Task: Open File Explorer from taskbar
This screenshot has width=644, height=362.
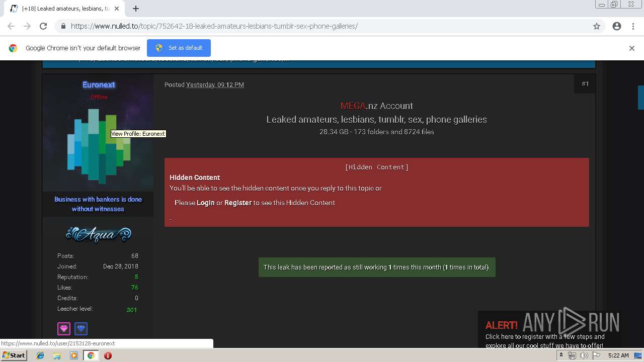Action: coord(57,355)
